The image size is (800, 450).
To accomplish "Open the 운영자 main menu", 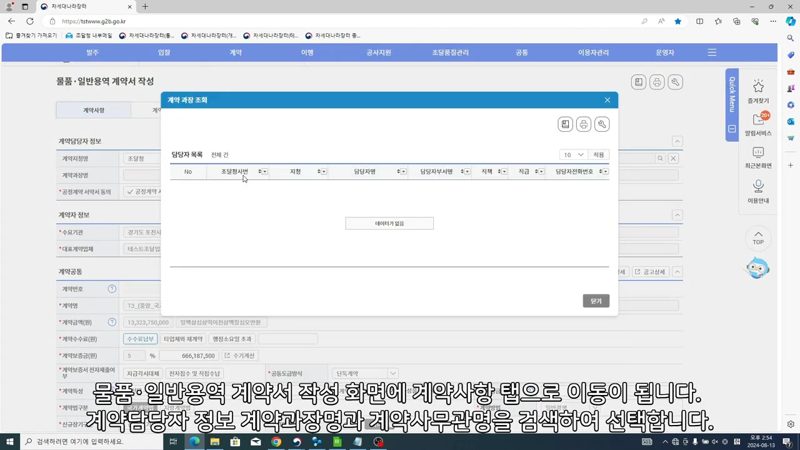I will click(x=665, y=53).
